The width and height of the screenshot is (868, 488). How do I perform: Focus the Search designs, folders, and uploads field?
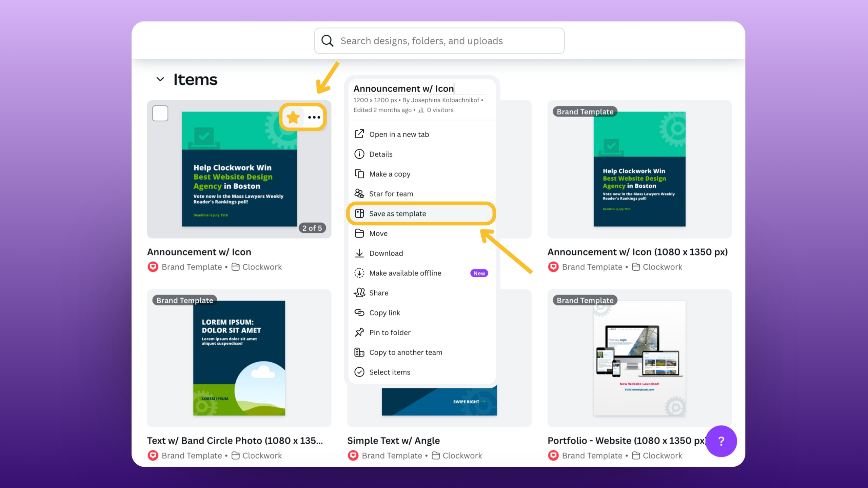pyautogui.click(x=439, y=41)
